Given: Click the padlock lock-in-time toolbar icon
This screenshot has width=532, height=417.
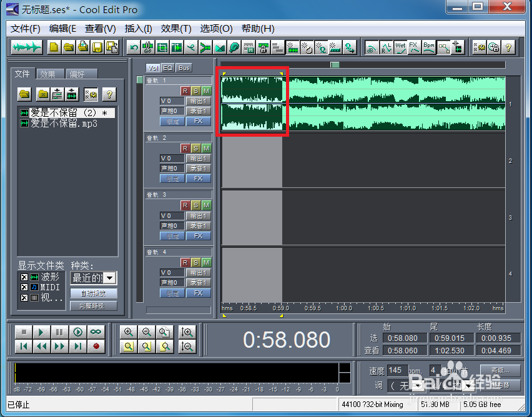Looking at the screenshot, I should coord(263,47).
